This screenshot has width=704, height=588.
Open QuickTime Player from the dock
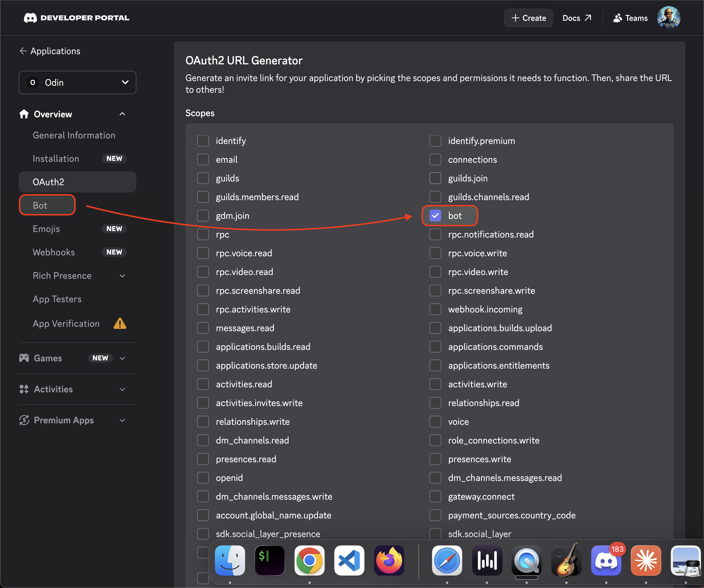527,561
